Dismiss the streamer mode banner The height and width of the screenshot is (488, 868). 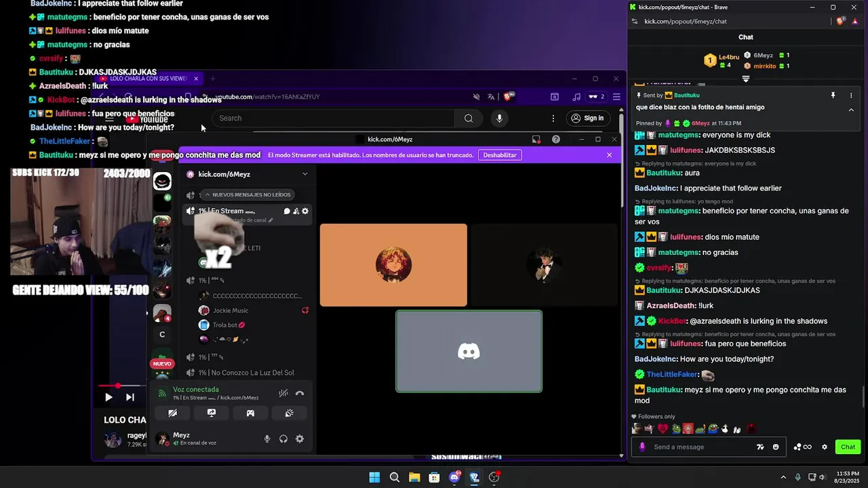click(x=609, y=155)
